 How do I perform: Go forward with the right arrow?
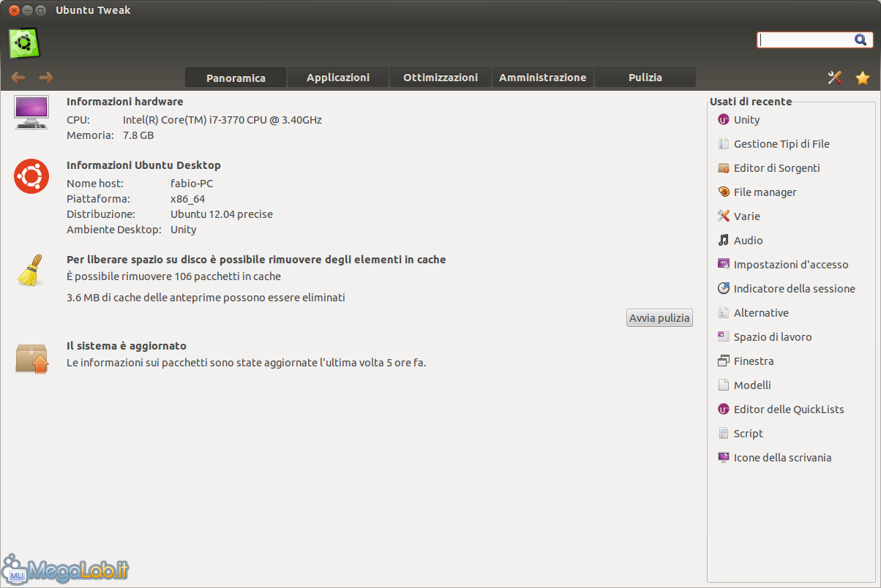45,78
